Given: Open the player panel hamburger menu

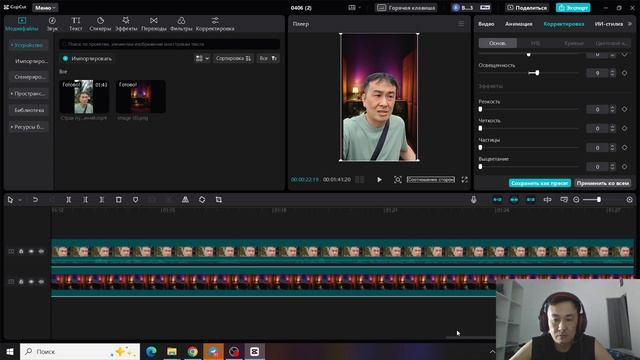Looking at the screenshot, I should (461, 24).
